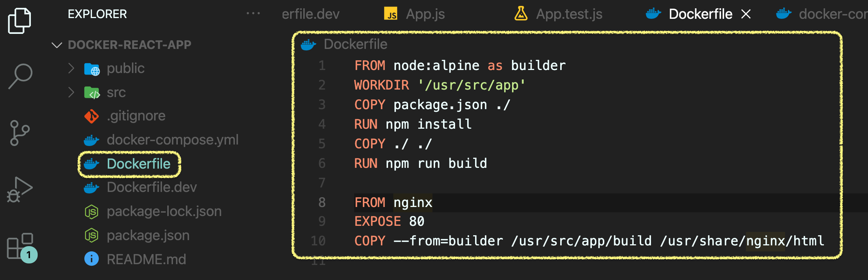Image resolution: width=868 pixels, height=280 pixels.
Task: Open README.md file
Action: (x=146, y=259)
